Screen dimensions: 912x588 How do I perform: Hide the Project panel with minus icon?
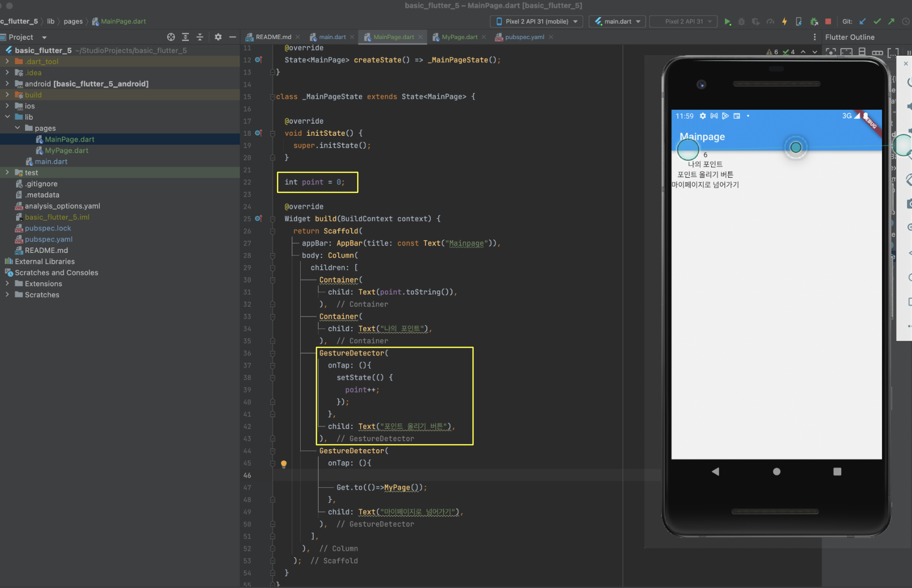pos(233,37)
